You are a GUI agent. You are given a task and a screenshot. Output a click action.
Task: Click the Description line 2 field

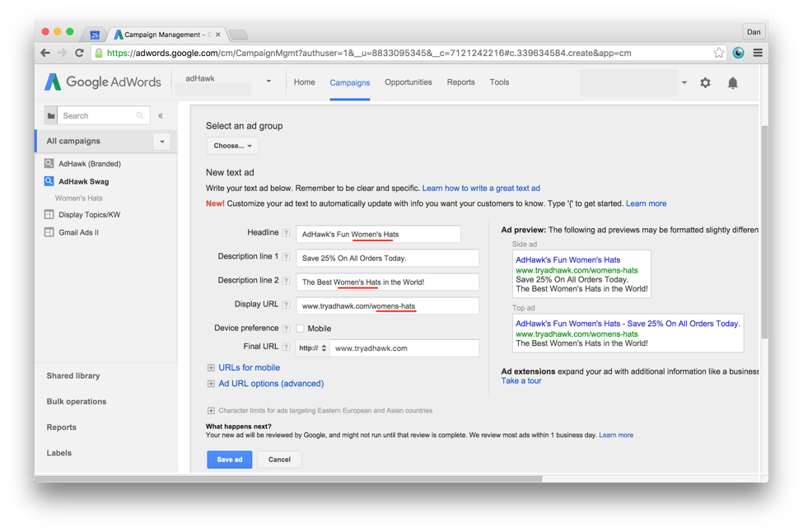(388, 282)
